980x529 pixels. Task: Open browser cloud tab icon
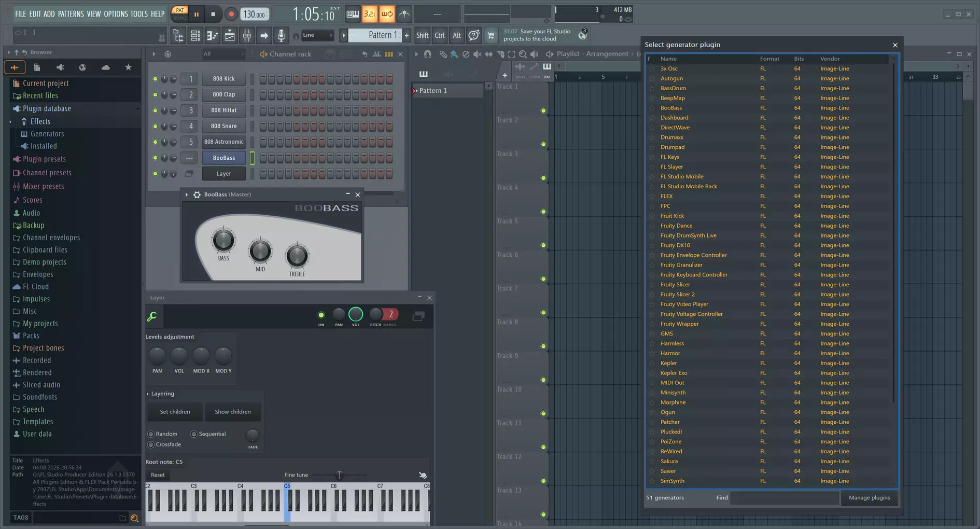tap(105, 67)
